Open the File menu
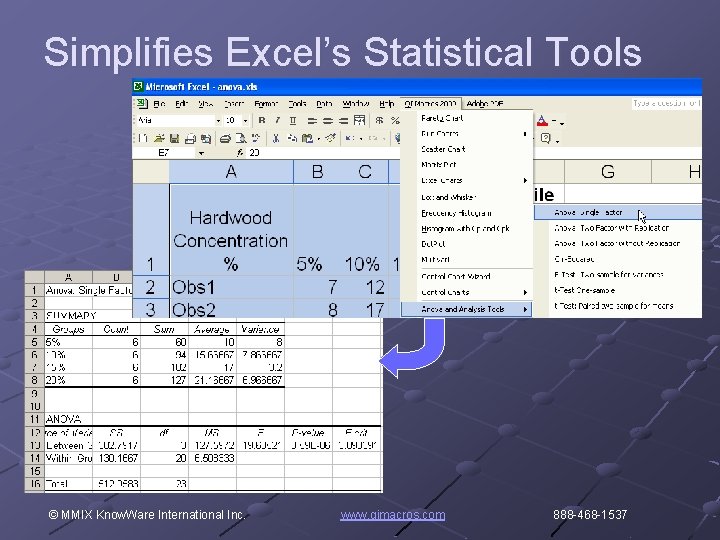 tap(159, 104)
